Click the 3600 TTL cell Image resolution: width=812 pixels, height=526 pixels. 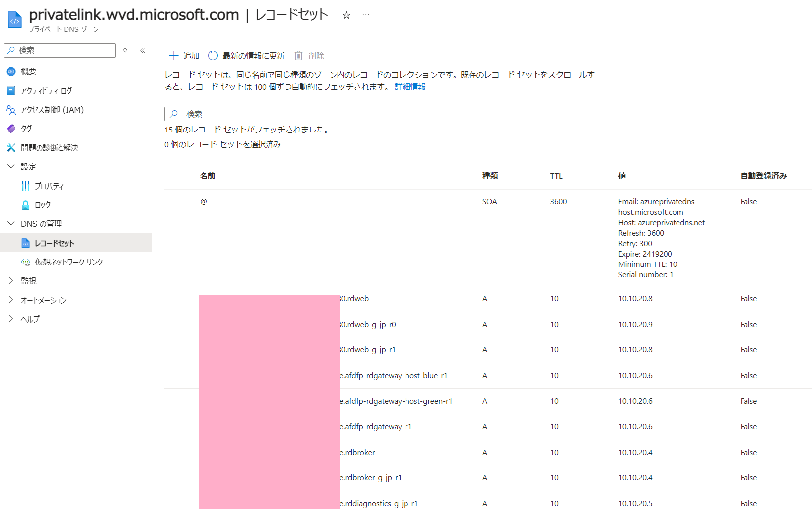click(x=558, y=202)
